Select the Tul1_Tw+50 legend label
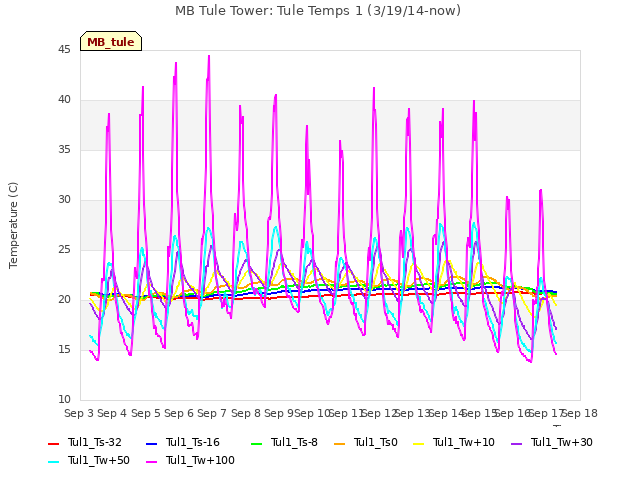The height and width of the screenshot is (480, 640). point(99,460)
